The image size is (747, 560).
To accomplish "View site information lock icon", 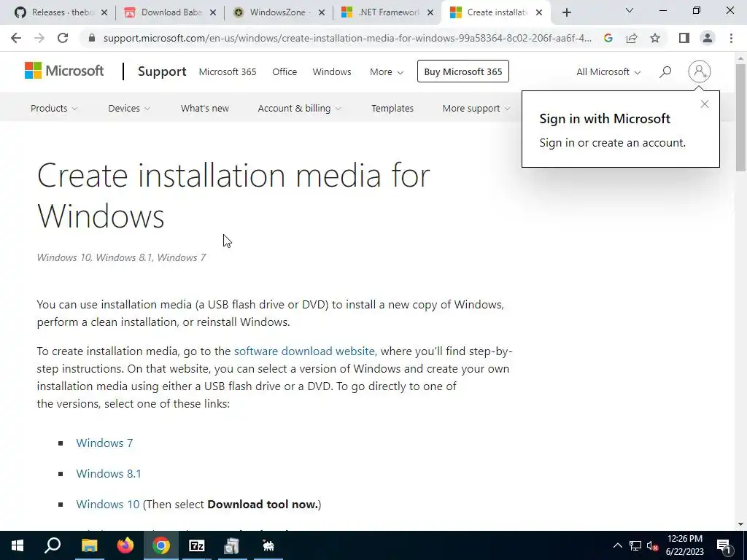I will coord(92,38).
